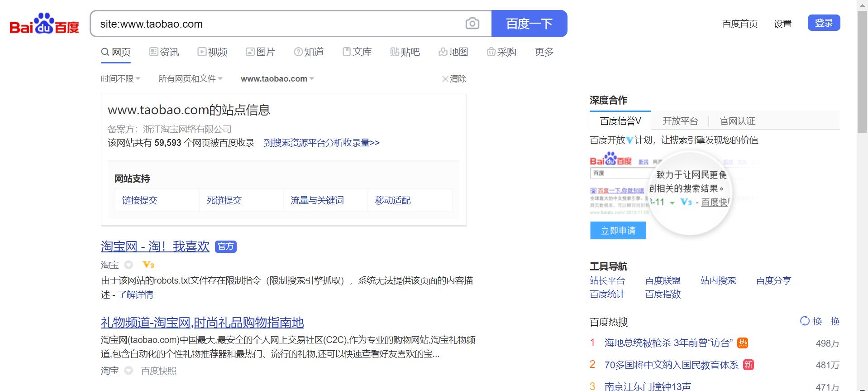868x391 pixels.
Task: Open hot search 海地总统被枪杀 item
Action: (x=668, y=343)
